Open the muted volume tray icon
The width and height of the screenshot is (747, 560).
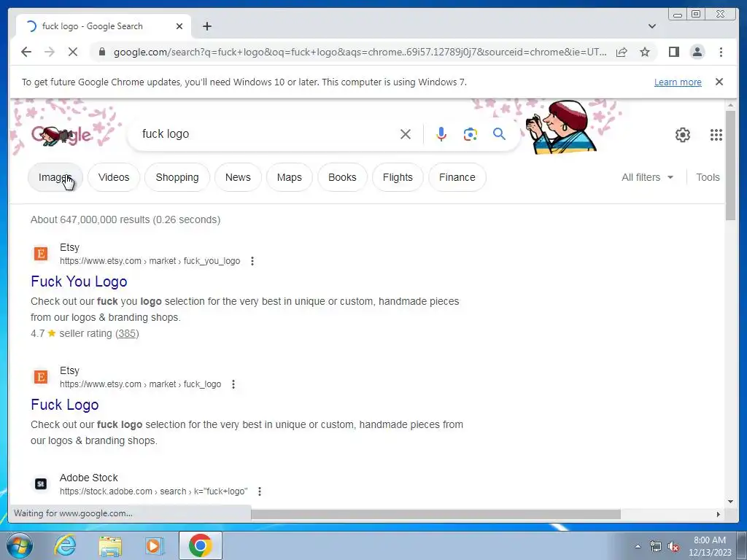click(673, 546)
